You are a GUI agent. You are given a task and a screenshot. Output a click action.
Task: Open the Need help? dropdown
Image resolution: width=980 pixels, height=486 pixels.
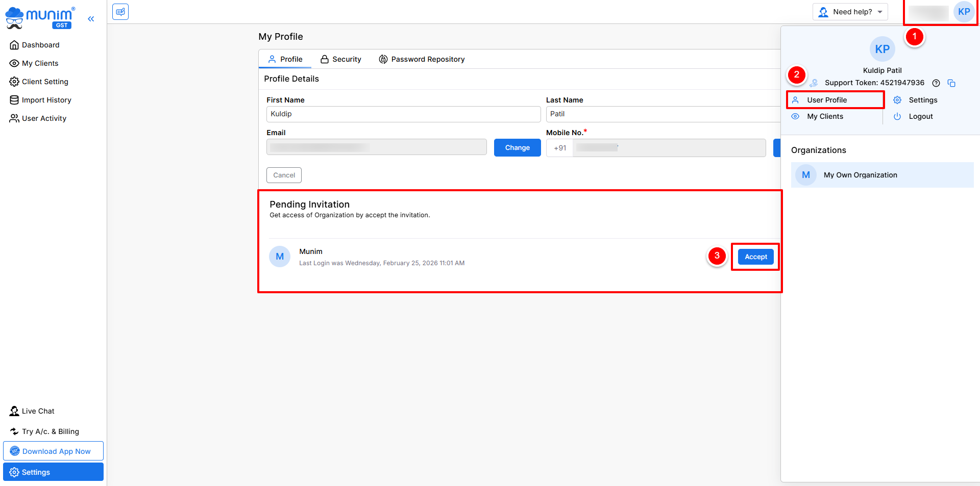[850, 12]
